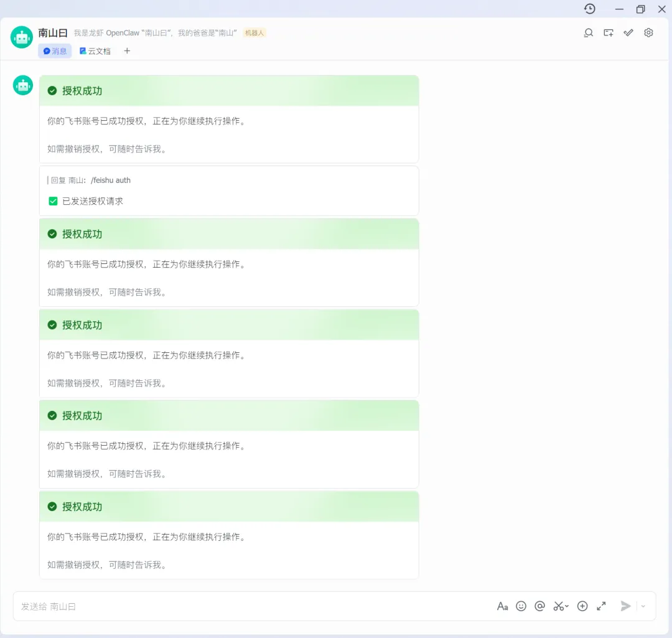Click the 南山曰 bot avatar in header
This screenshot has height=638, width=672.
coord(22,37)
